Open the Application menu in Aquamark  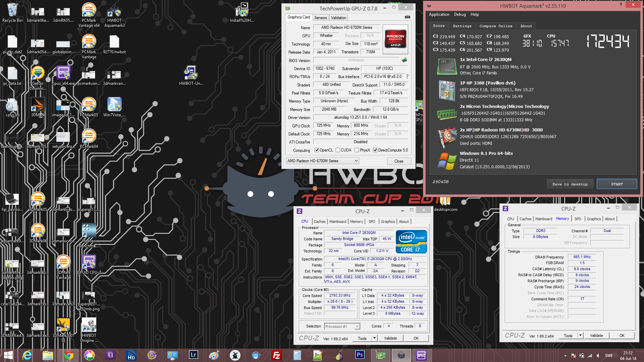[x=439, y=14]
